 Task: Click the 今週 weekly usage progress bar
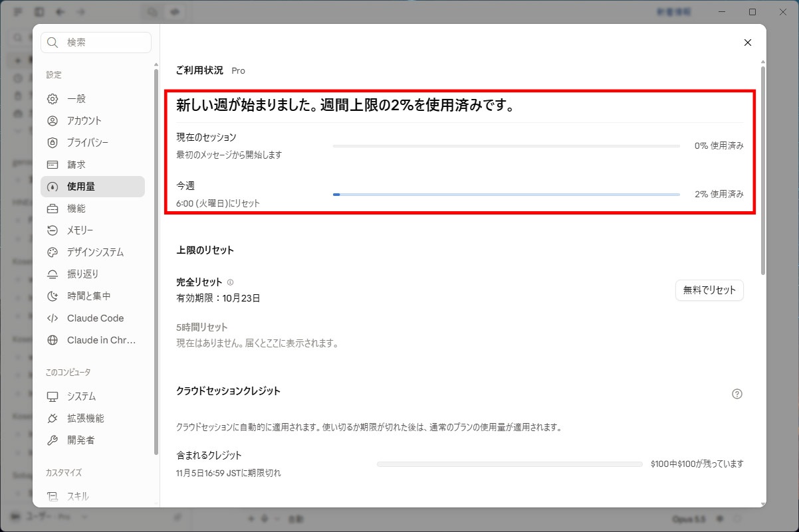tap(507, 195)
